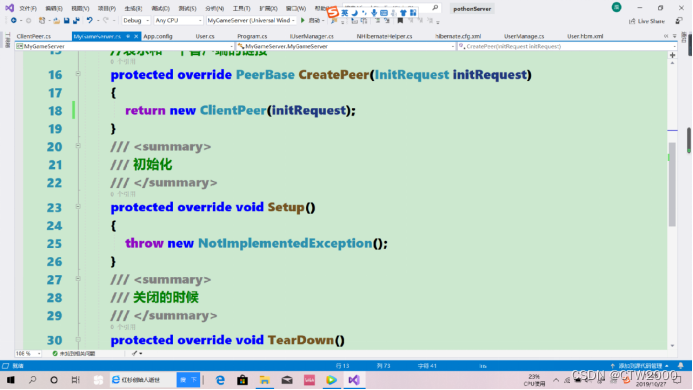Image resolution: width=693 pixels, height=390 pixels.
Task: Open the MyGameServer project scope dropdown
Action: pos(125,46)
